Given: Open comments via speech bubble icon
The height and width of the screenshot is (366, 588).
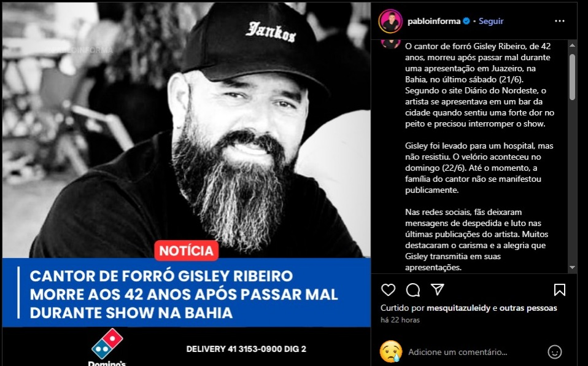Looking at the screenshot, I should (413, 290).
